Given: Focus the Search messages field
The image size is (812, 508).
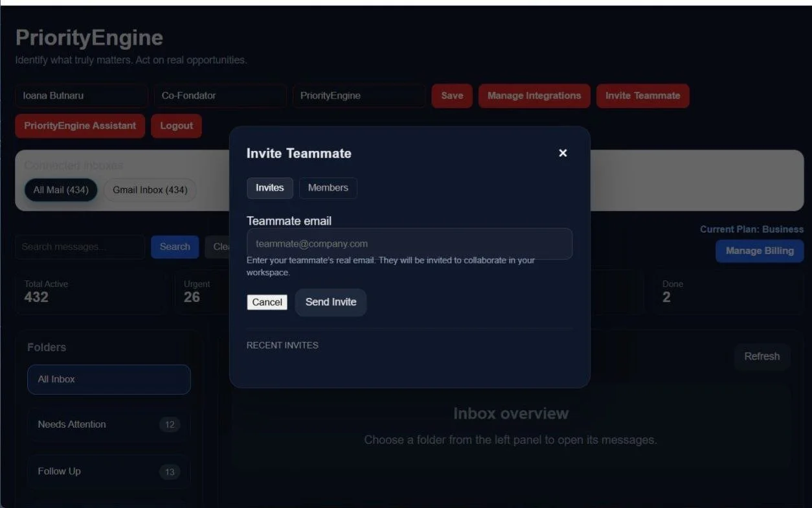Looking at the screenshot, I should [x=80, y=247].
